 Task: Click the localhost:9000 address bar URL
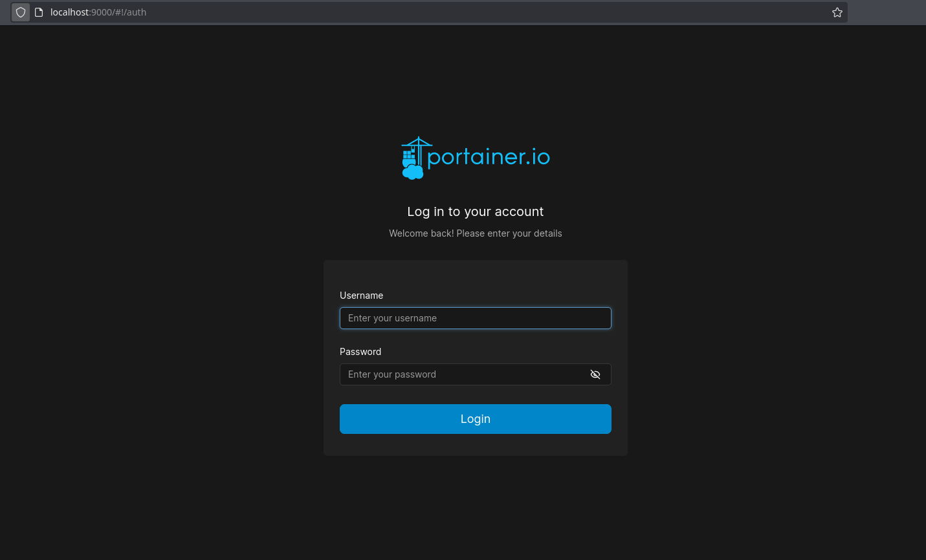click(x=98, y=12)
